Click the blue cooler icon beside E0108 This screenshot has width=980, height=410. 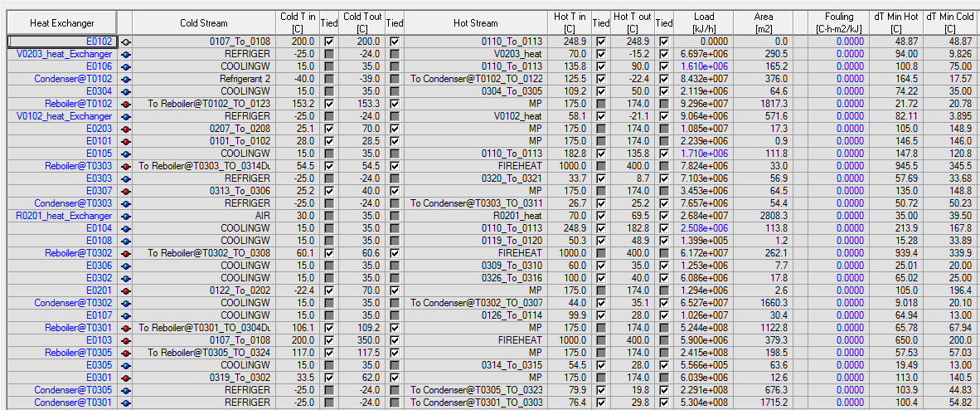point(126,241)
